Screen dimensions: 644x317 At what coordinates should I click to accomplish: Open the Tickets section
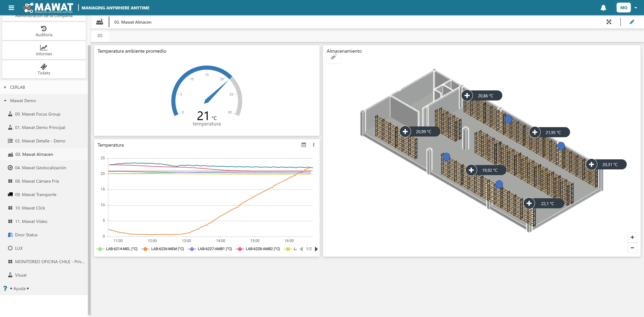pos(44,69)
